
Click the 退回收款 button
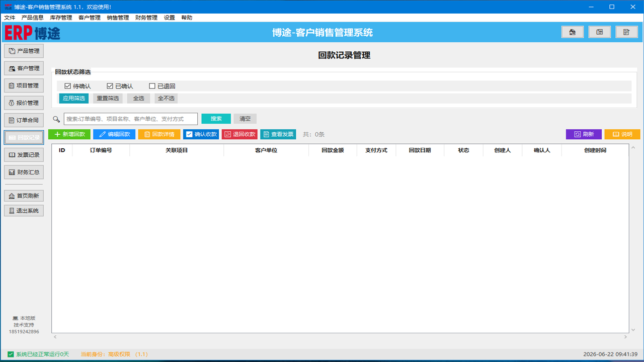(239, 134)
